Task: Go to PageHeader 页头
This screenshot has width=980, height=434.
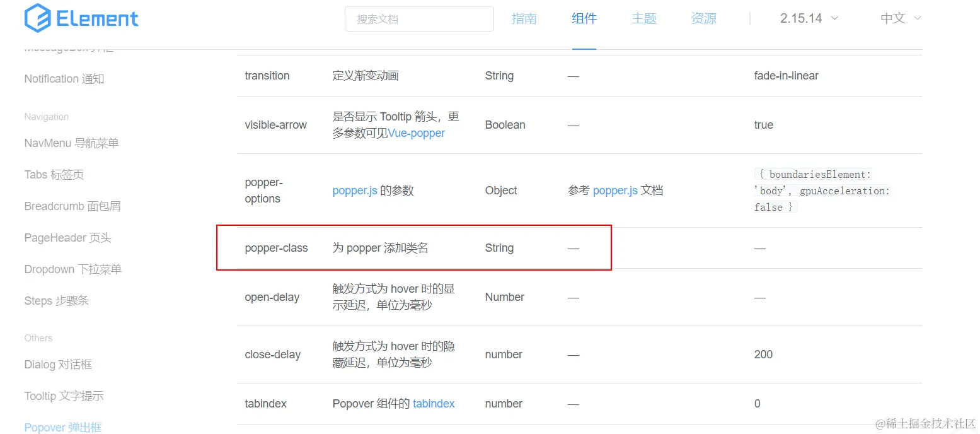Action: pyautogui.click(x=67, y=238)
